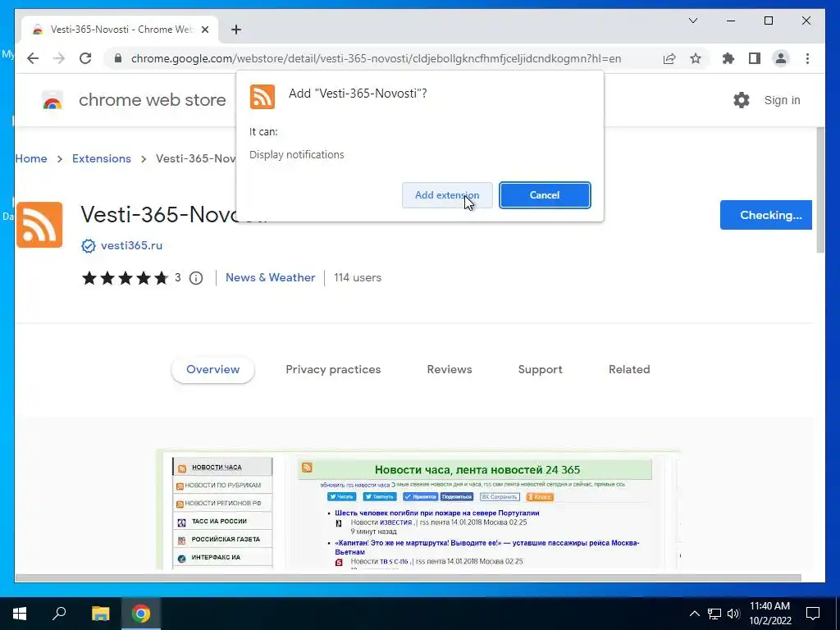Screen dimensions: 840x630
Task: Open the network tray icon
Action: [x=714, y=614]
